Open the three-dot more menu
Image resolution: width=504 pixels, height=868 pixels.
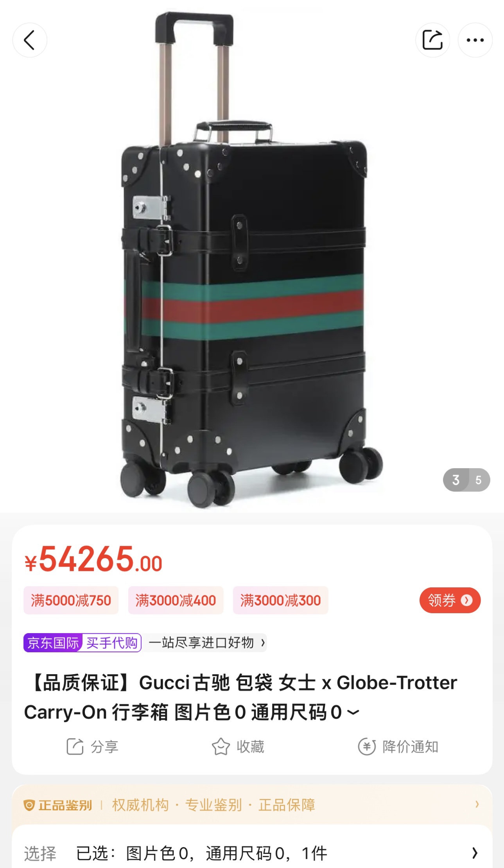(475, 40)
